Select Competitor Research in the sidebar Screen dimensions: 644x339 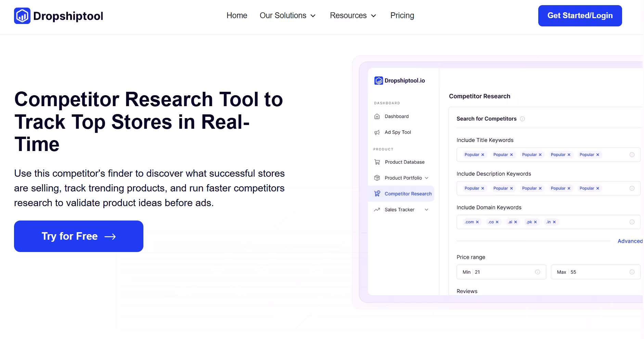tap(401, 193)
